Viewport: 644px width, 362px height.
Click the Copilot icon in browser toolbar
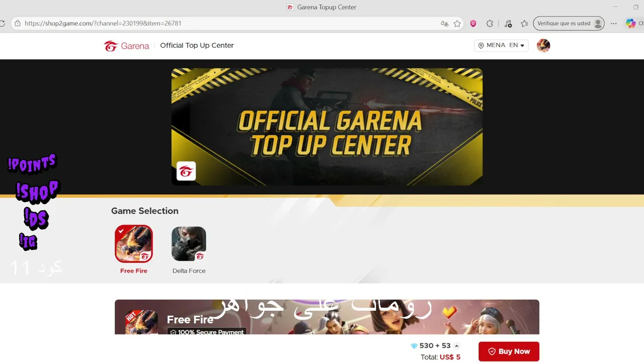pos(630,24)
